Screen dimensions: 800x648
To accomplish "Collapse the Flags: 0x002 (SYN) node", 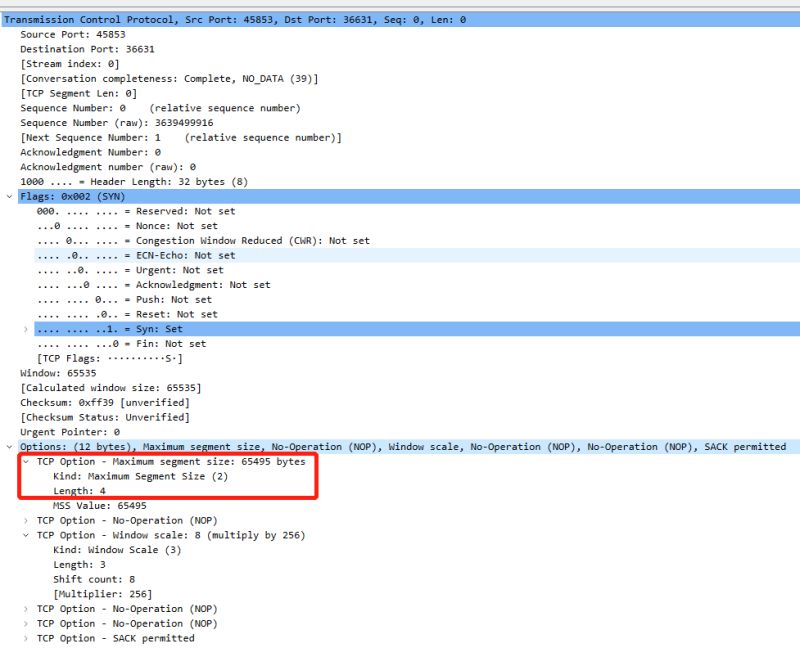I will [9, 196].
